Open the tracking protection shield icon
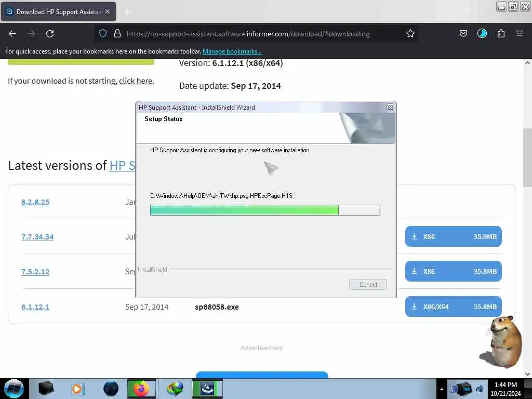The height and width of the screenshot is (399, 532). (x=103, y=34)
